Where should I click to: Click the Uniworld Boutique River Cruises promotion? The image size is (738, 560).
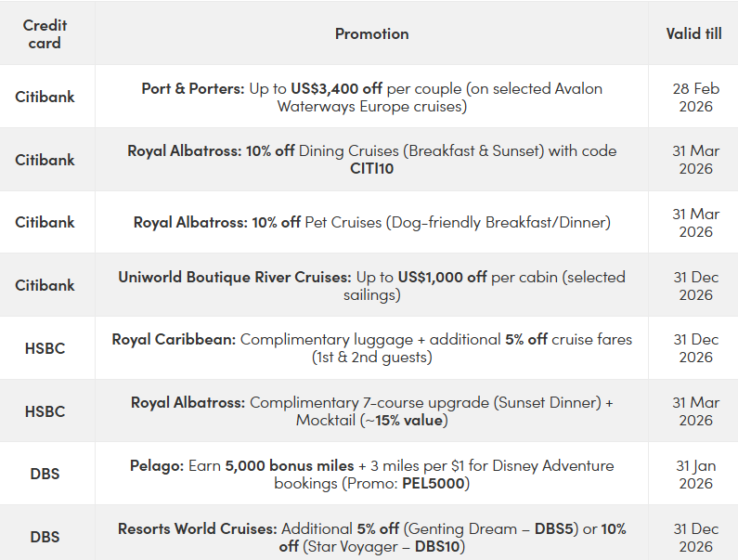[371, 285]
